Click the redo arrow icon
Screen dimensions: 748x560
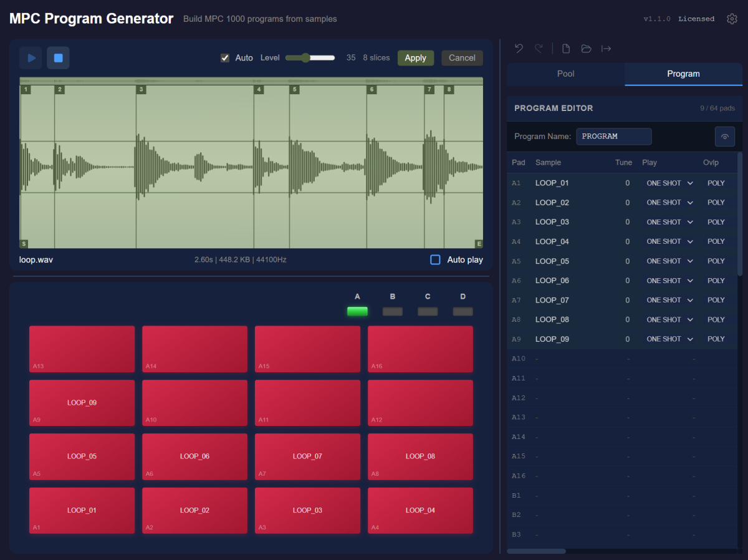pyautogui.click(x=539, y=49)
